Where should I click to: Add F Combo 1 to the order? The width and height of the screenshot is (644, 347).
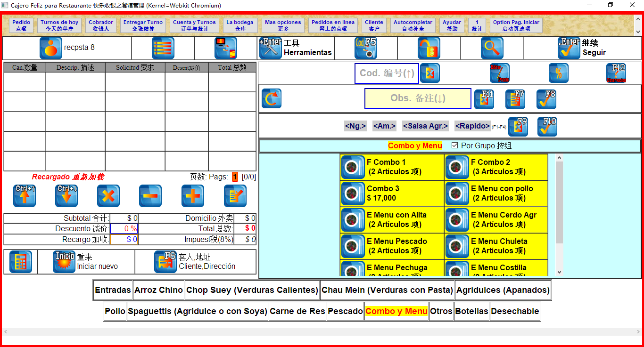(392, 167)
